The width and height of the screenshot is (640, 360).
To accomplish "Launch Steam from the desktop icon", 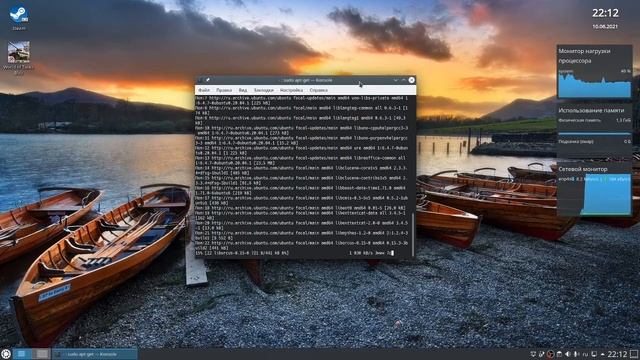I will tap(18, 18).
